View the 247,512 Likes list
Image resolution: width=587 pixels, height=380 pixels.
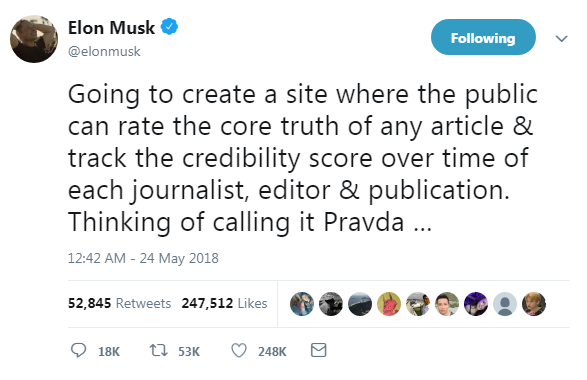(x=224, y=303)
